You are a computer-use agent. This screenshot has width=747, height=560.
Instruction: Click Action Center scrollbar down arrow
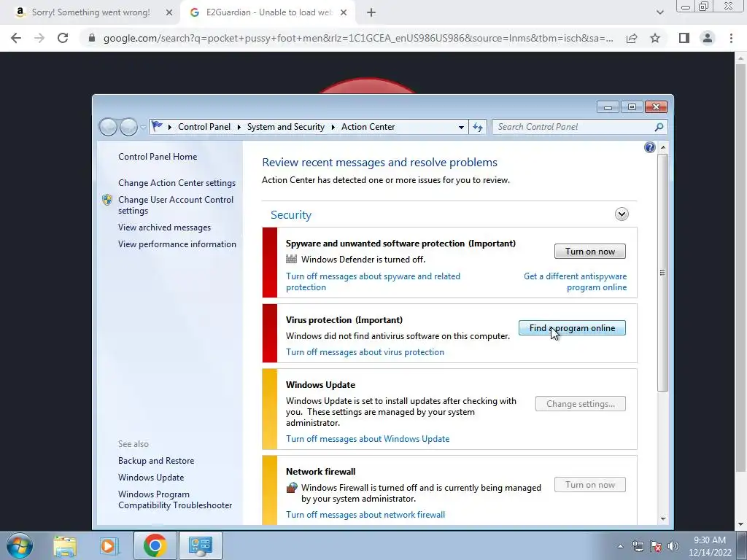(x=662, y=519)
